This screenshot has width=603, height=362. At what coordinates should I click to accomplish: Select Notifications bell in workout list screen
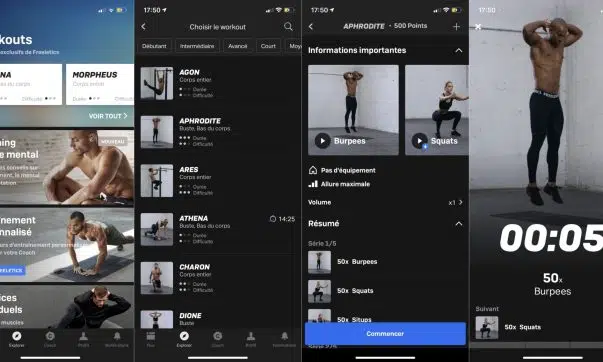284,339
